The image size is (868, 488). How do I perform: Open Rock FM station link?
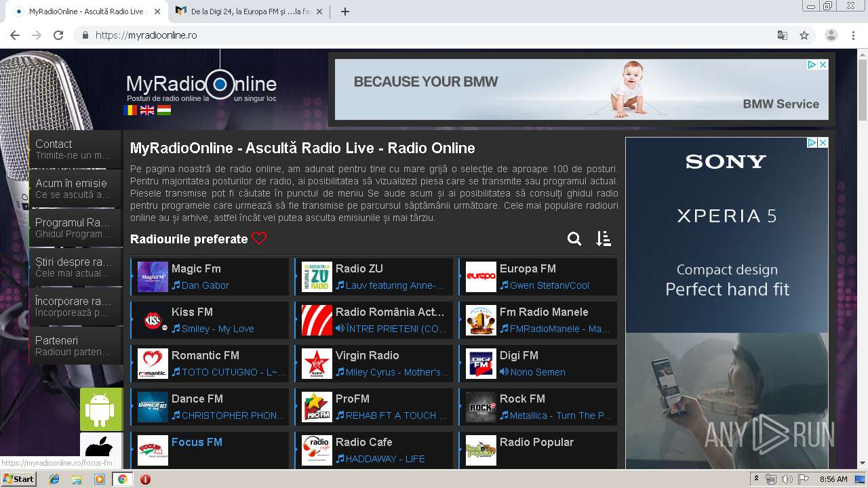[522, 399]
